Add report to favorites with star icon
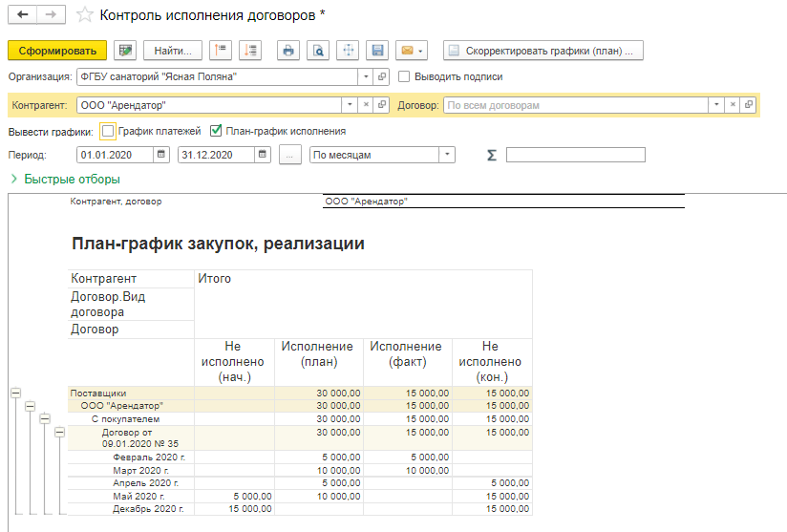The width and height of the screenshot is (787, 532). [85, 15]
